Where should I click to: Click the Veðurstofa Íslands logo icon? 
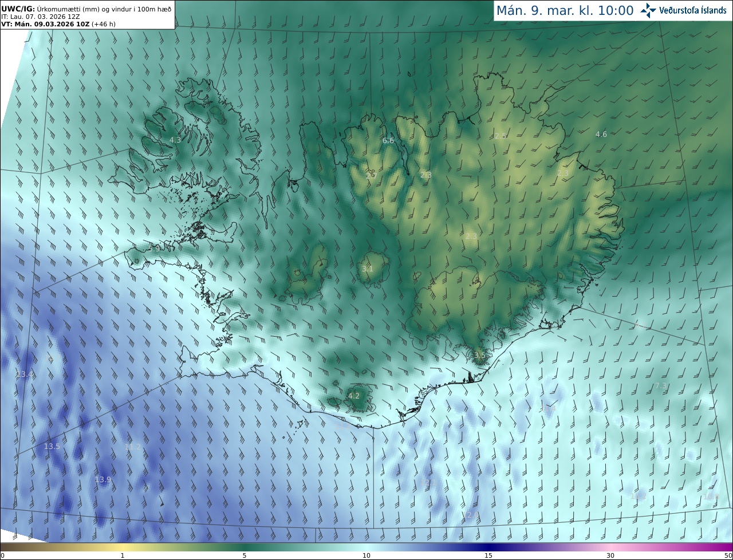pos(649,10)
